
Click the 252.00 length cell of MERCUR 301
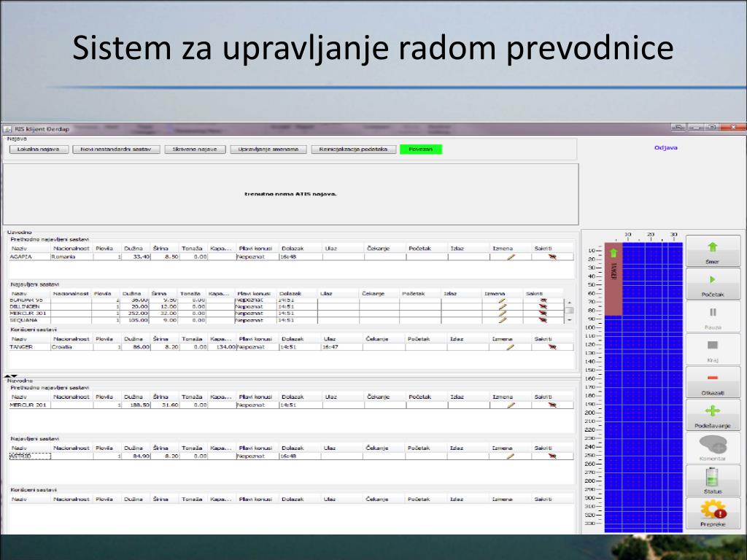pyautogui.click(x=135, y=314)
